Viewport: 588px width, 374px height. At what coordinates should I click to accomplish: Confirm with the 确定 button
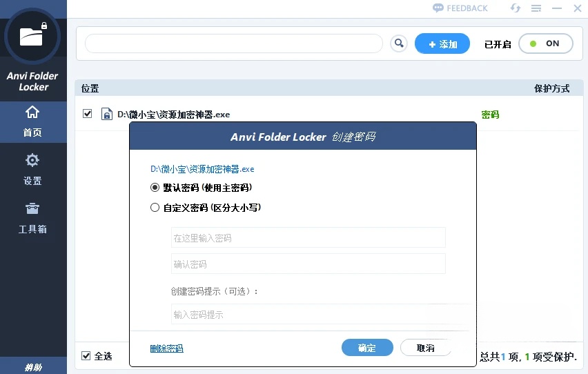click(x=367, y=348)
